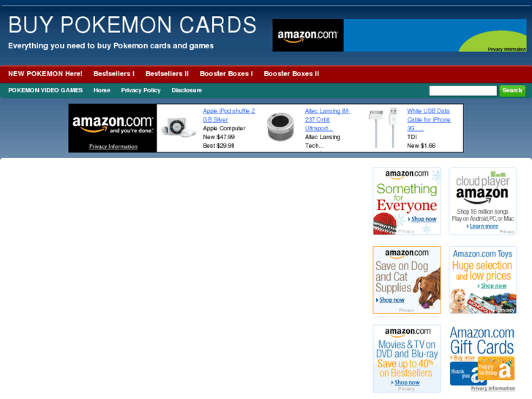This screenshot has height=399, width=532.
Task: Open White USB Data Cable for iPhone link
Action: point(429,119)
